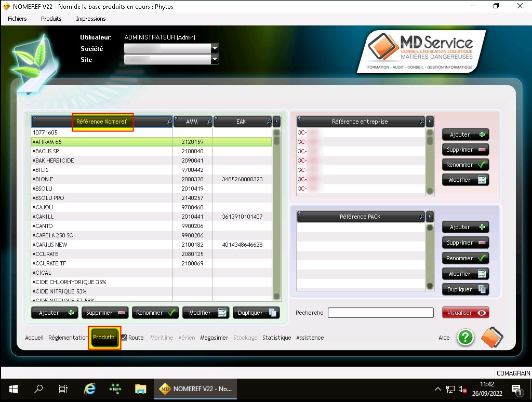
Task: Click magnifier icon in AMM column header
Action: pyautogui.click(x=209, y=122)
